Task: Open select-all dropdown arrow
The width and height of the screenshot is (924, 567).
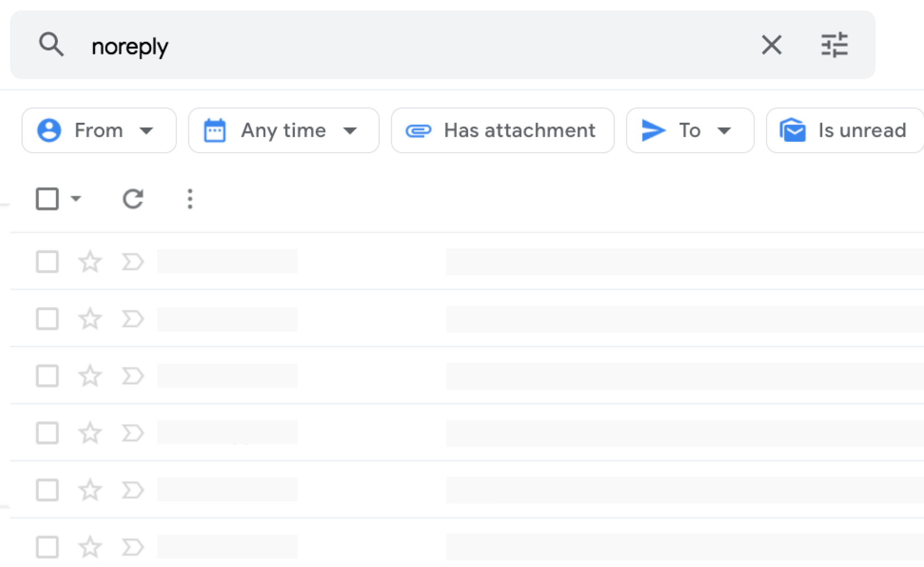Action: 76,199
